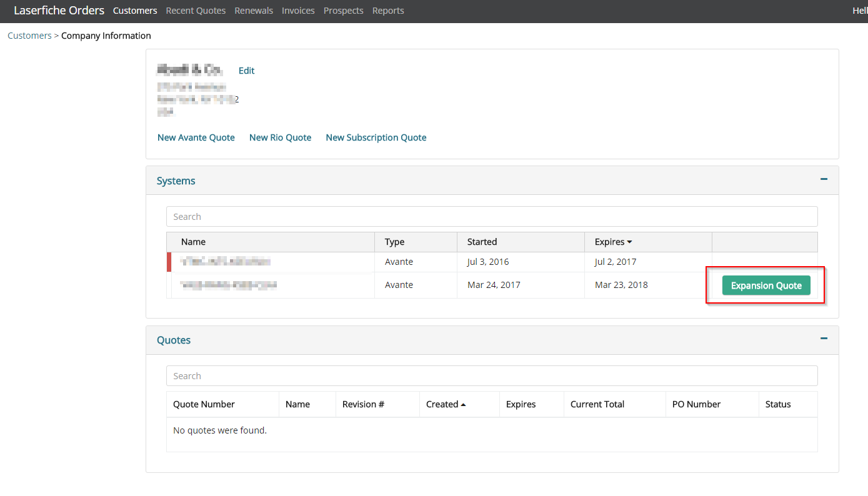Image resolution: width=868 pixels, height=496 pixels.
Task: Focus the Quotes search field
Action: [492, 376]
